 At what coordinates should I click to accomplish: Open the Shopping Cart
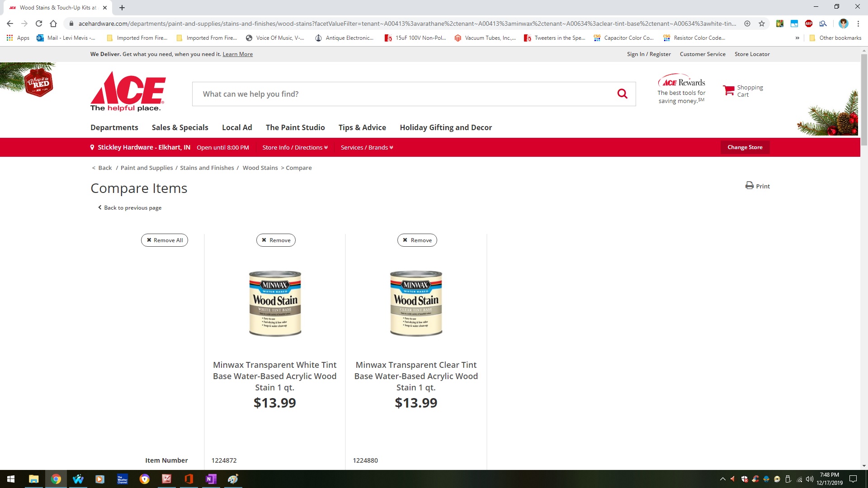click(x=743, y=91)
